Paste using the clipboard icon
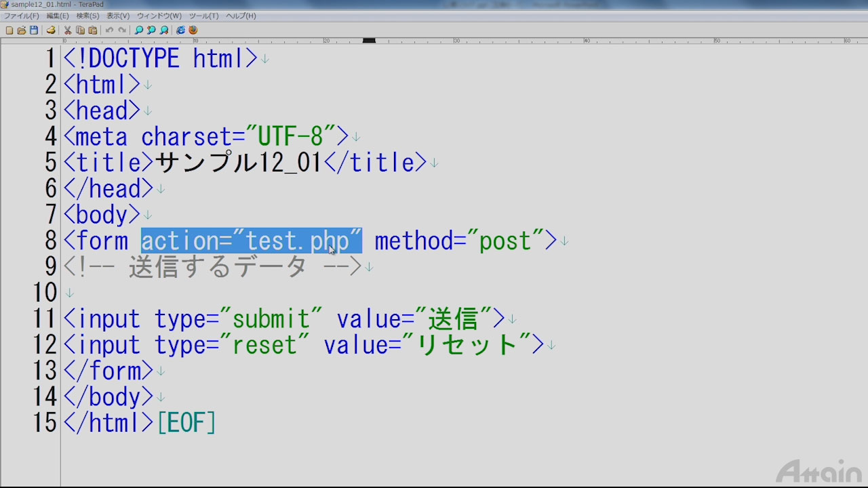This screenshot has height=488, width=868. pos(92,30)
